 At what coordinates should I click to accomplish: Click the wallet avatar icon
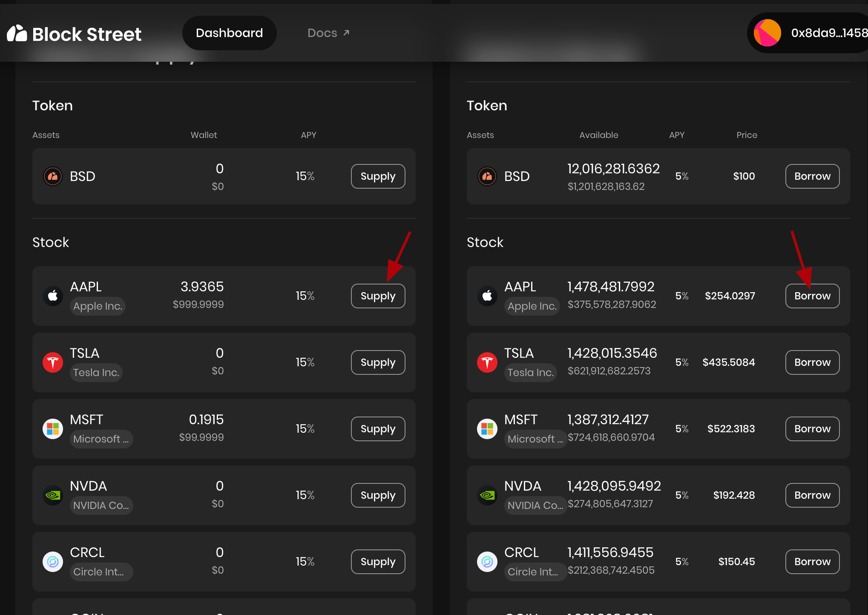[767, 33]
